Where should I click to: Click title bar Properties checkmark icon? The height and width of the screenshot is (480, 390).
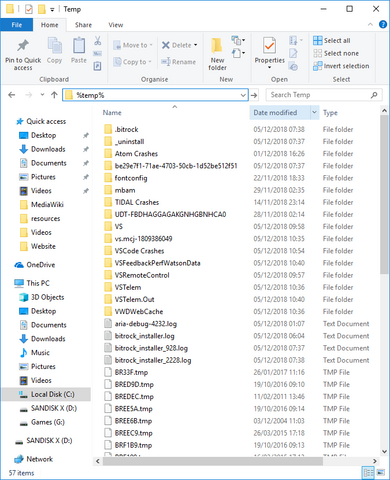pyautogui.click(x=29, y=9)
